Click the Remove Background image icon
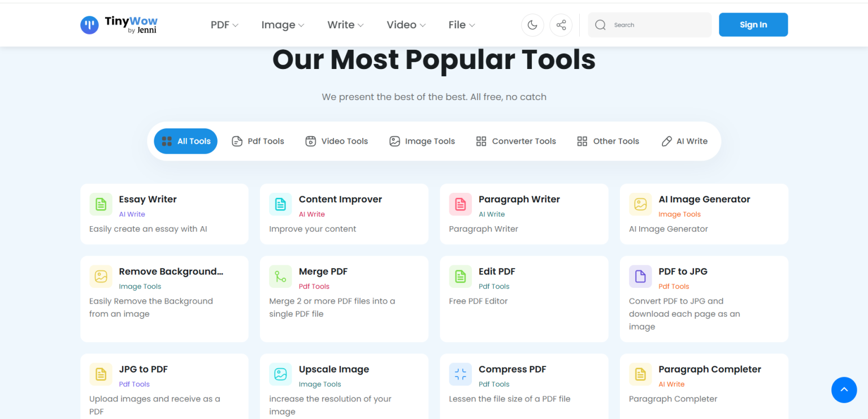 [x=101, y=277]
